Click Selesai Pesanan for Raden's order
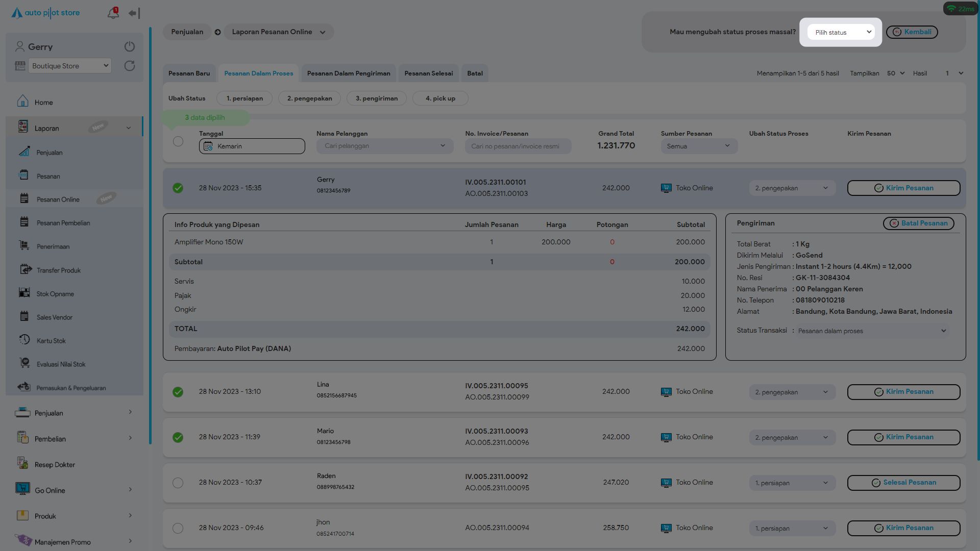 [903, 483]
